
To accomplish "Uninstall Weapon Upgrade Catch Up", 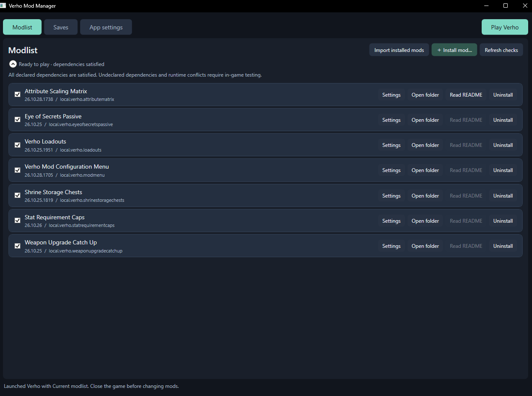I will click(503, 246).
